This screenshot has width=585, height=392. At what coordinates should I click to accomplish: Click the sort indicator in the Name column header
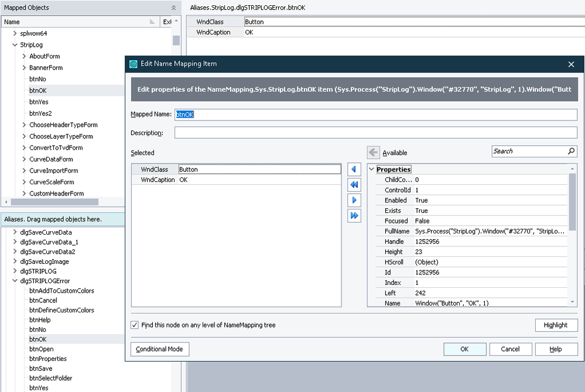click(152, 22)
